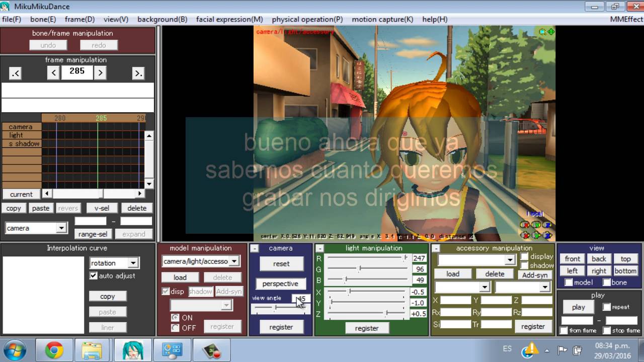Click the viewport zoom magnifier icon

click(542, 32)
